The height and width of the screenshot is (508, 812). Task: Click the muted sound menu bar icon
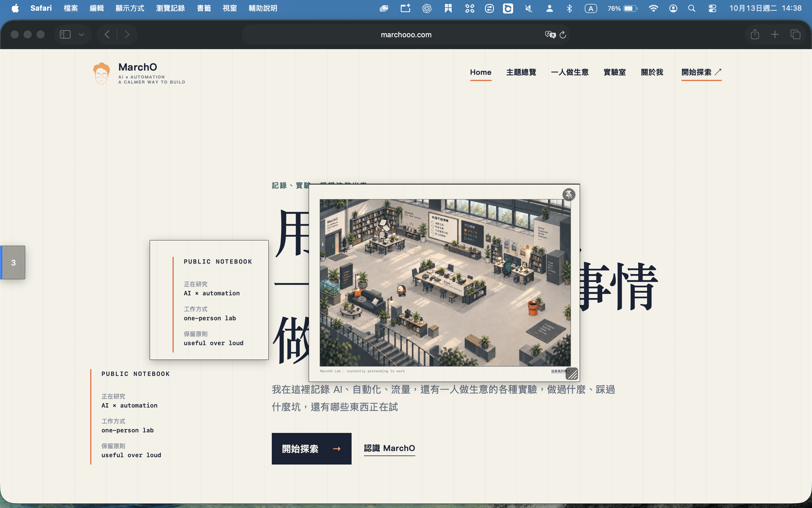[529, 8]
